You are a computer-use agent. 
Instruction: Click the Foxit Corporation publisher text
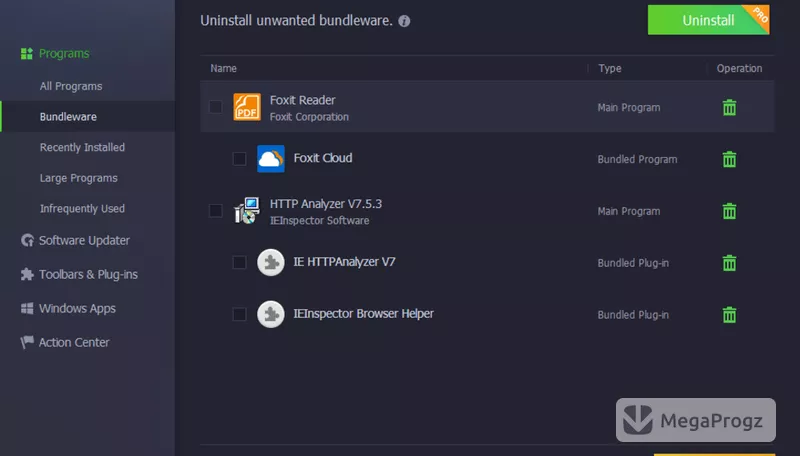309,117
